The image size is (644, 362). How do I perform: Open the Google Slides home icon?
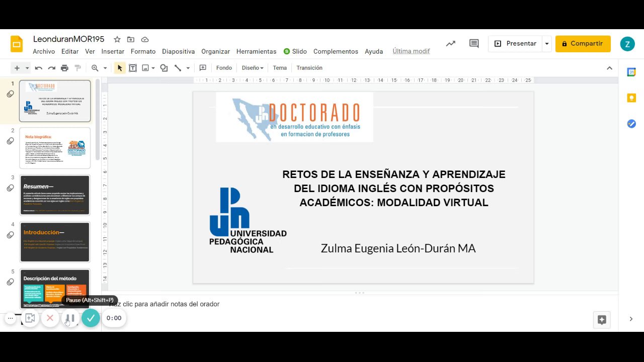(17, 44)
